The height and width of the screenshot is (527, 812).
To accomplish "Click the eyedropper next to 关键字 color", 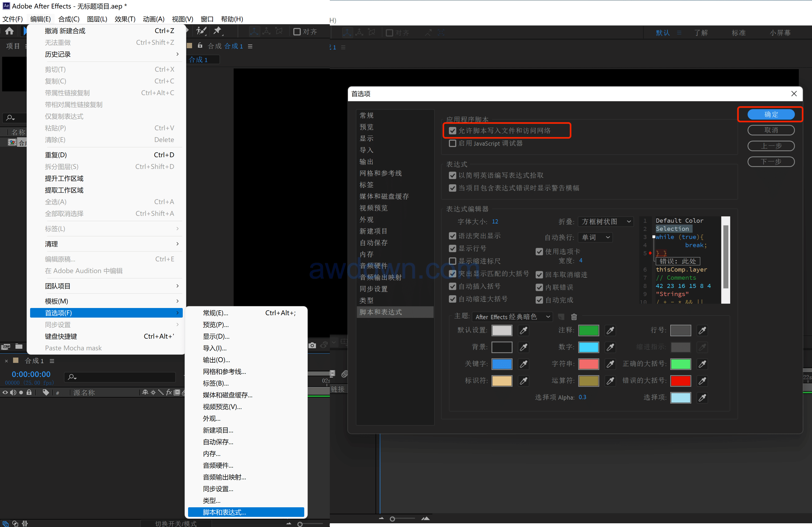I will pyautogui.click(x=523, y=364).
